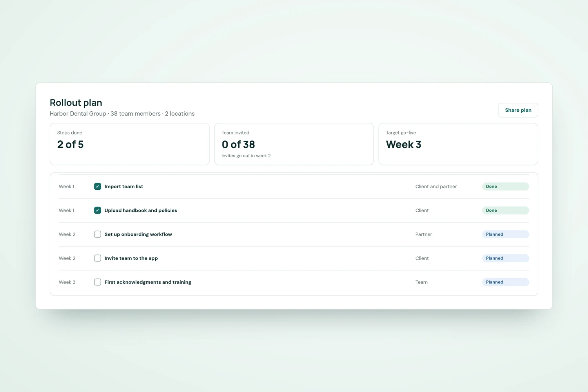
Task: Click Planned badge on Invite team row
Action: point(505,258)
